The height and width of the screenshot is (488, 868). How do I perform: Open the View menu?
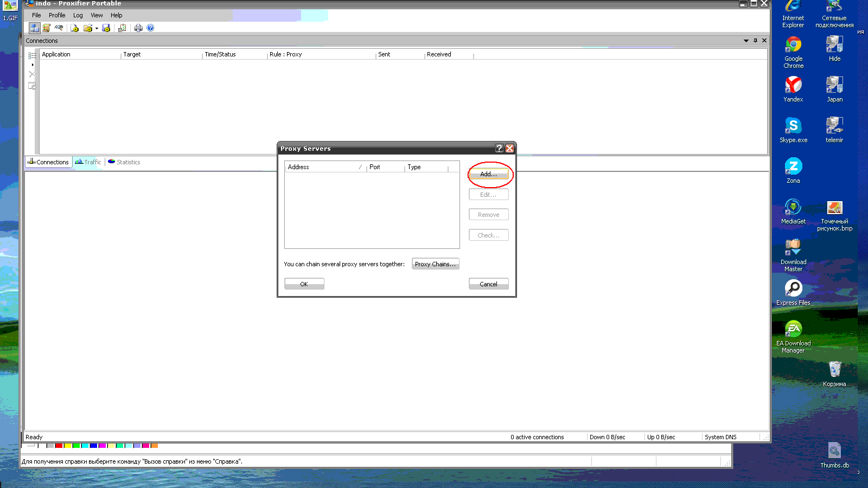tap(97, 15)
